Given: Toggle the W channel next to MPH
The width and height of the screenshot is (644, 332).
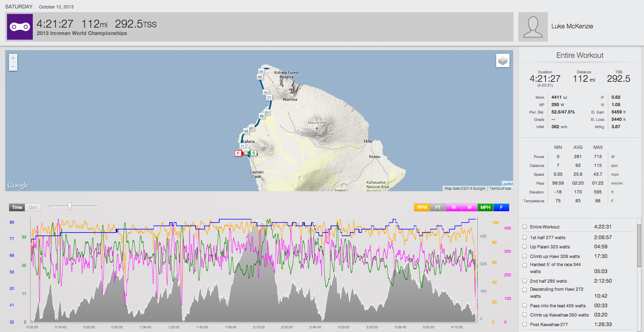Looking at the screenshot, I should pyautogui.click(x=470, y=207).
